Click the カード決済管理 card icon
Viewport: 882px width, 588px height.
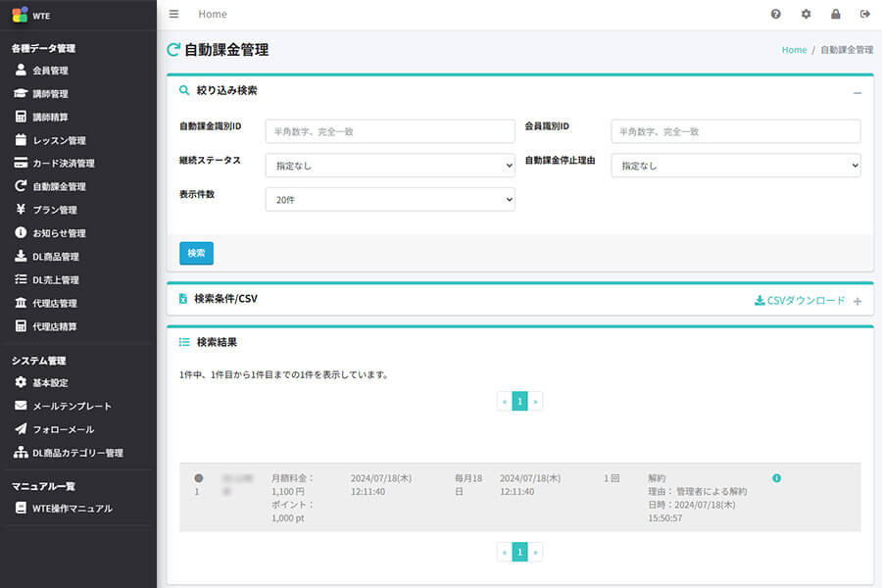22,164
